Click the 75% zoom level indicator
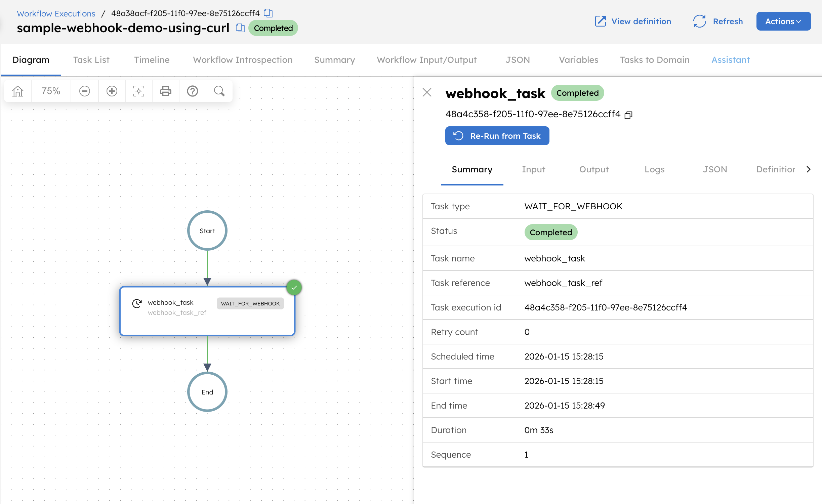Viewport: 822px width, 504px height. click(x=51, y=91)
